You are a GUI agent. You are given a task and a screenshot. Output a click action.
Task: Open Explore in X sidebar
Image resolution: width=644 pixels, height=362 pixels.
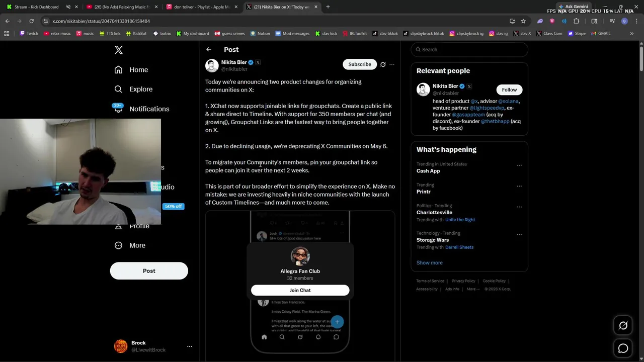coord(133,89)
